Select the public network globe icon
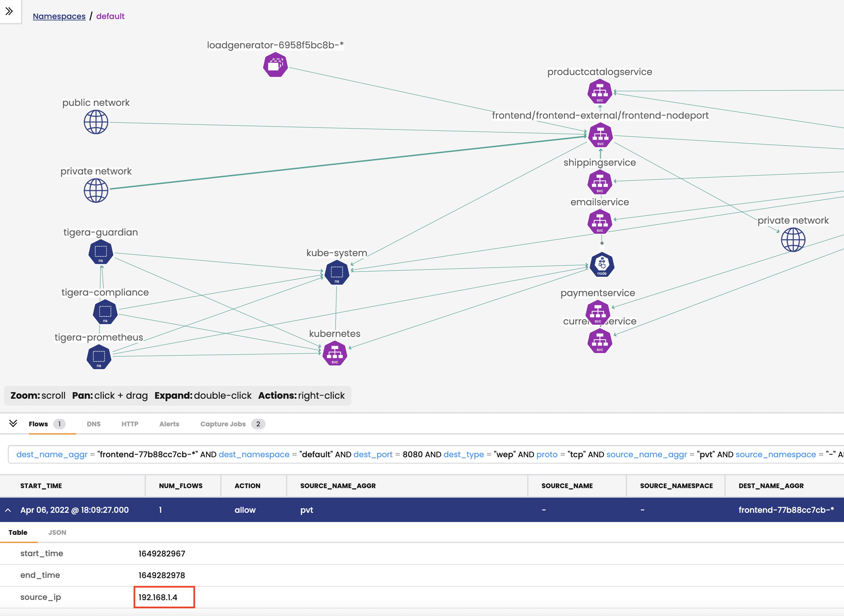 tap(96, 122)
